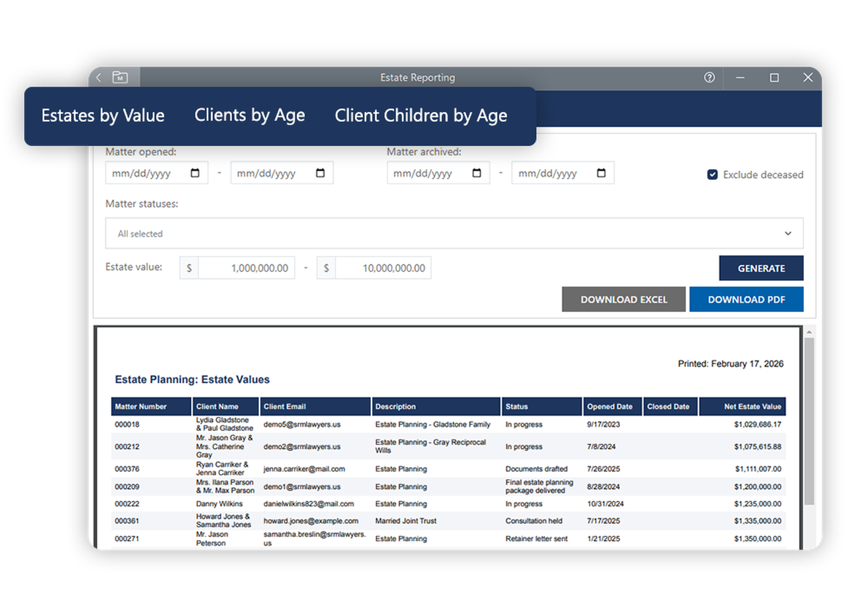Select the Client Children by Age tab
The width and height of the screenshot is (868, 608).
coord(420,115)
